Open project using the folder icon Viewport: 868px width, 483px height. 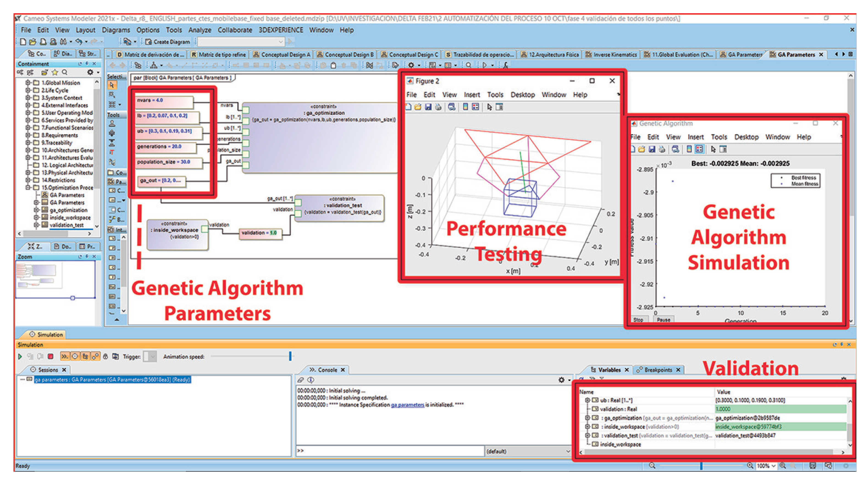[x=33, y=42]
